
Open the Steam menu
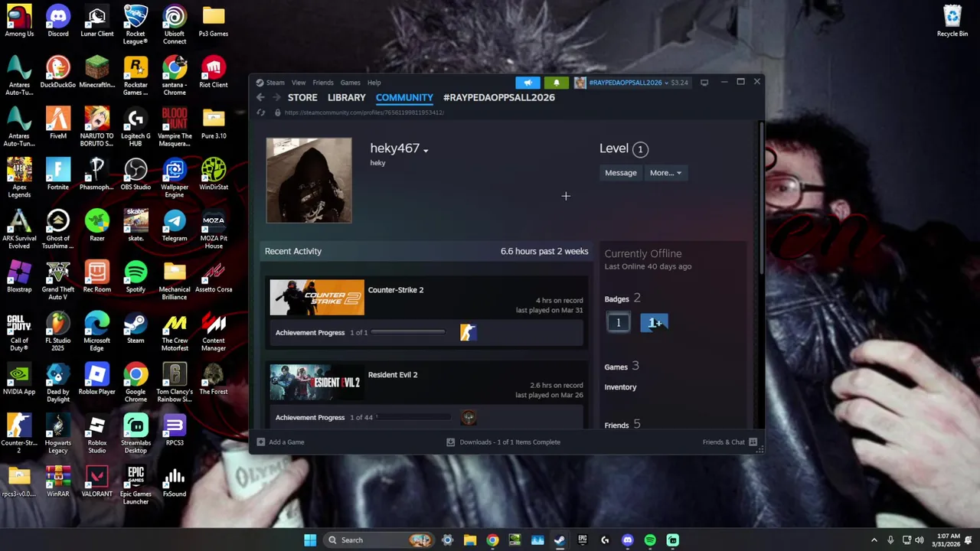[x=276, y=83]
